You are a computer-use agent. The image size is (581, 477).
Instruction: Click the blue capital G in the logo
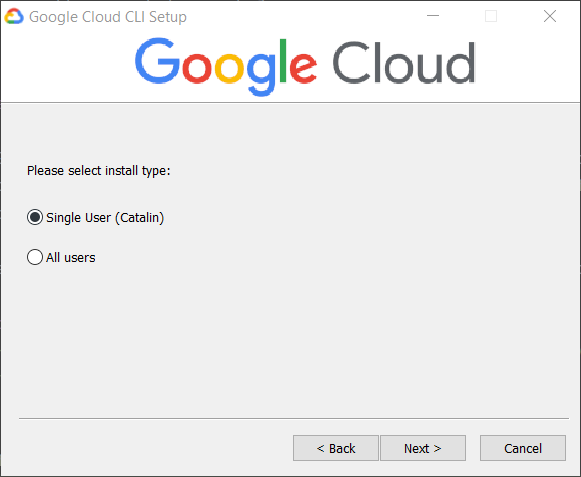[157, 60]
